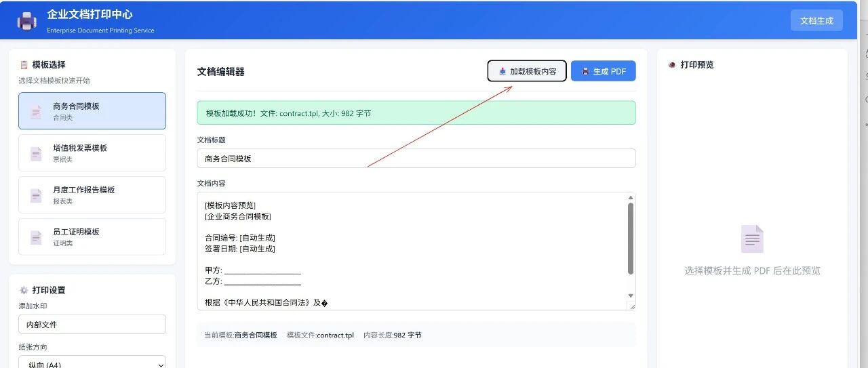Click the 证明类 category text
This screenshot has height=368, width=868.
point(62,243)
